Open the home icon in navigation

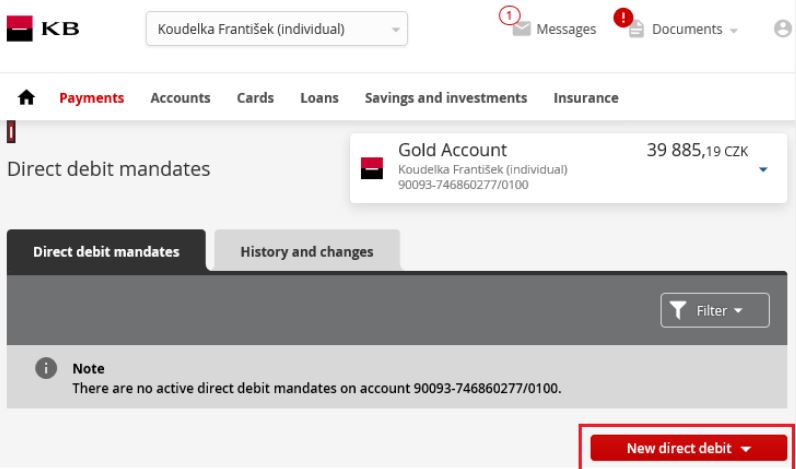pyautogui.click(x=26, y=97)
